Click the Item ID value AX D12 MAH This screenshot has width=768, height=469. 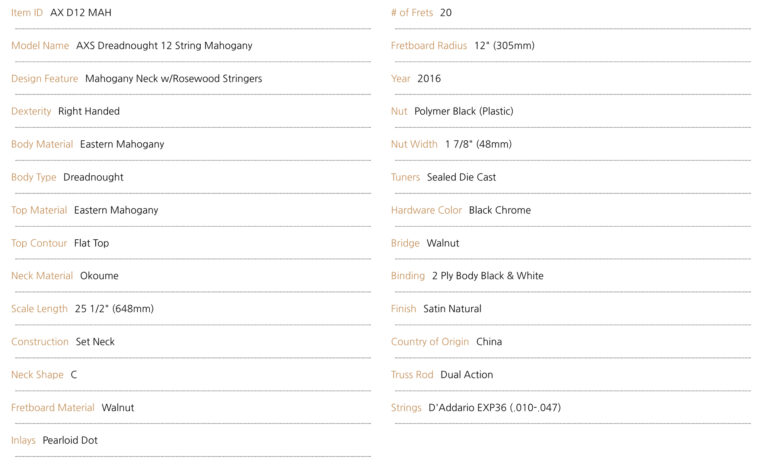81,13
